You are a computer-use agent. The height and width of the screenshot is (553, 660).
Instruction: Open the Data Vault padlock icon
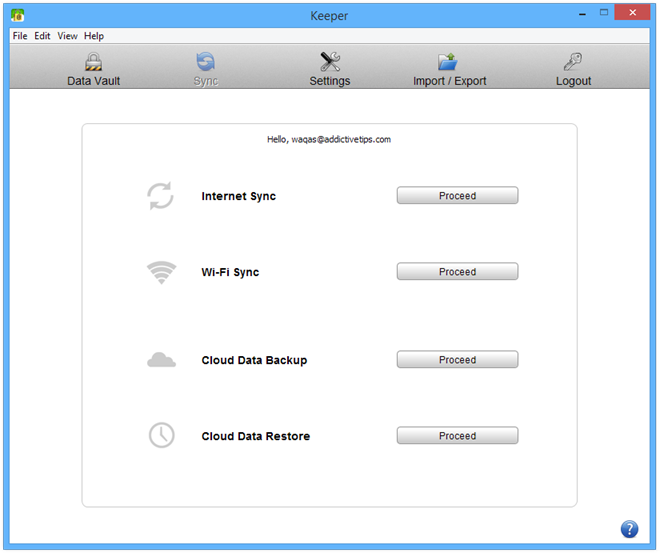[93, 62]
